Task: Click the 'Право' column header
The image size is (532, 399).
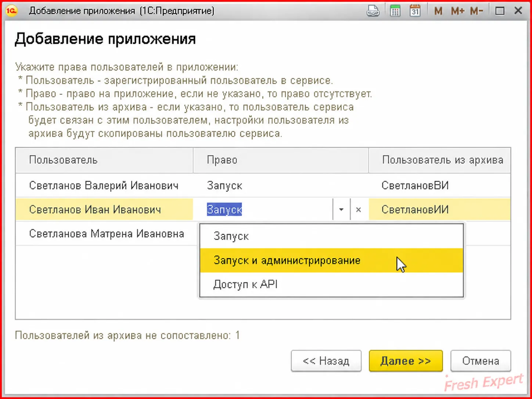Action: (x=281, y=160)
